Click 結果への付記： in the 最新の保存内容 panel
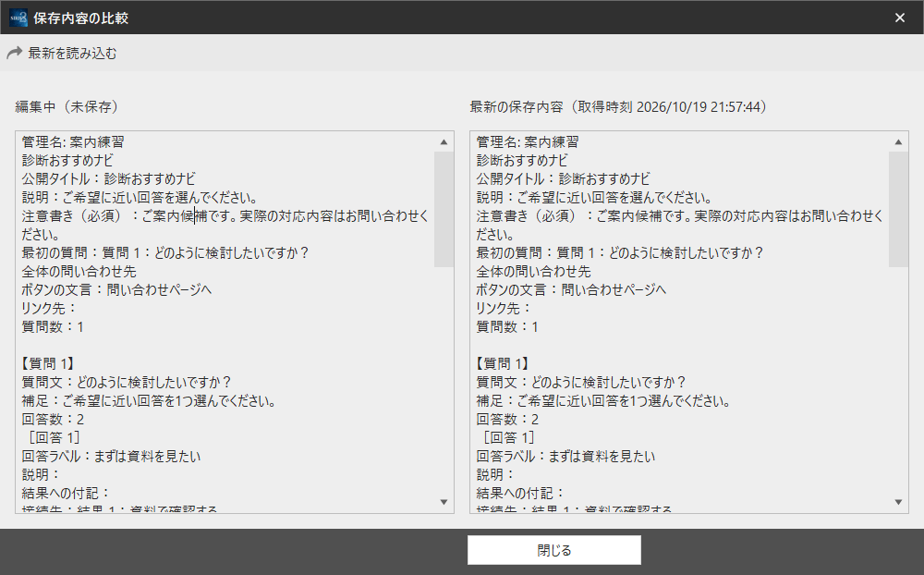This screenshot has height=575, width=924. [x=520, y=493]
